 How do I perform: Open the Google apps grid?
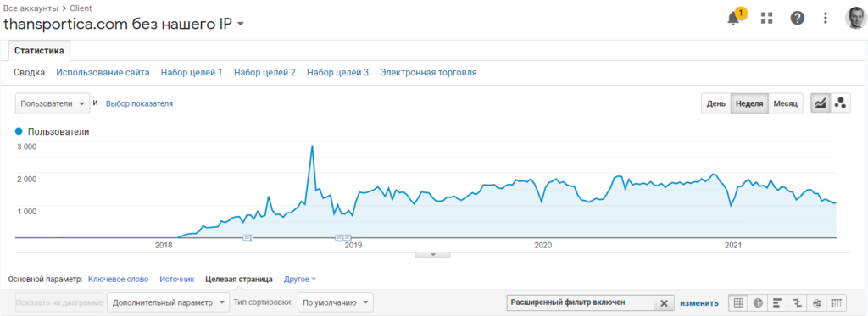[766, 18]
